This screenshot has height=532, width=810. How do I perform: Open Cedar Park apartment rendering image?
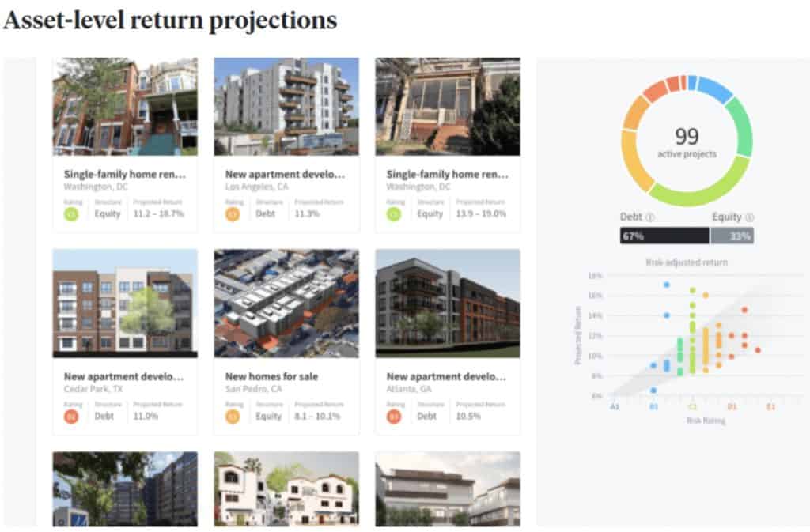click(125, 304)
